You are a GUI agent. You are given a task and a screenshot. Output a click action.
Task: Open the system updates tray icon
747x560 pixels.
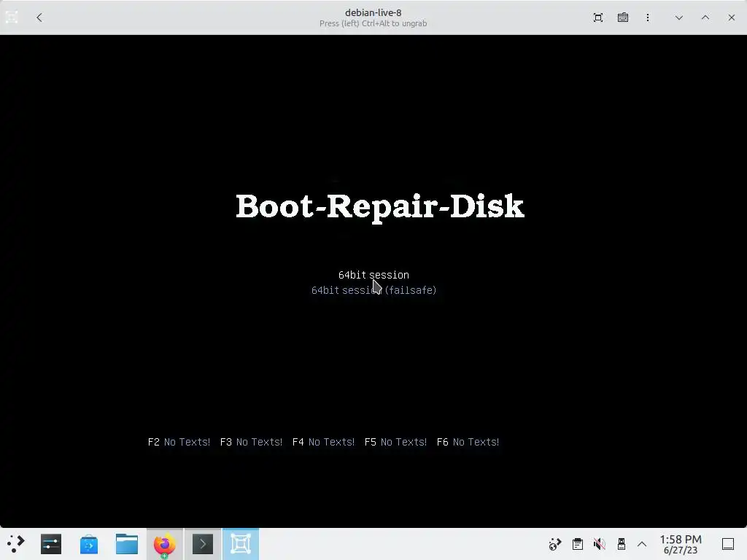pos(555,544)
